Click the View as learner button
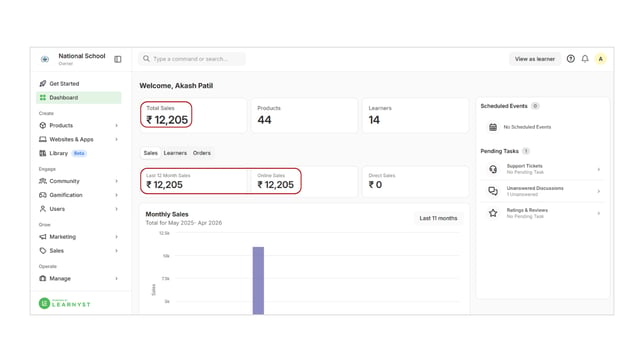The height and width of the screenshot is (362, 644). [x=535, y=59]
